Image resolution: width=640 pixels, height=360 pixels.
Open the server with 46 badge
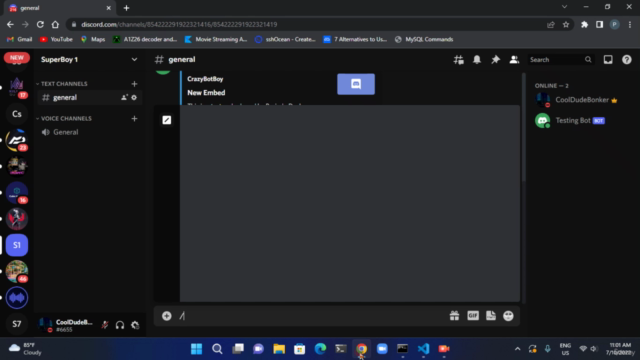point(17,271)
